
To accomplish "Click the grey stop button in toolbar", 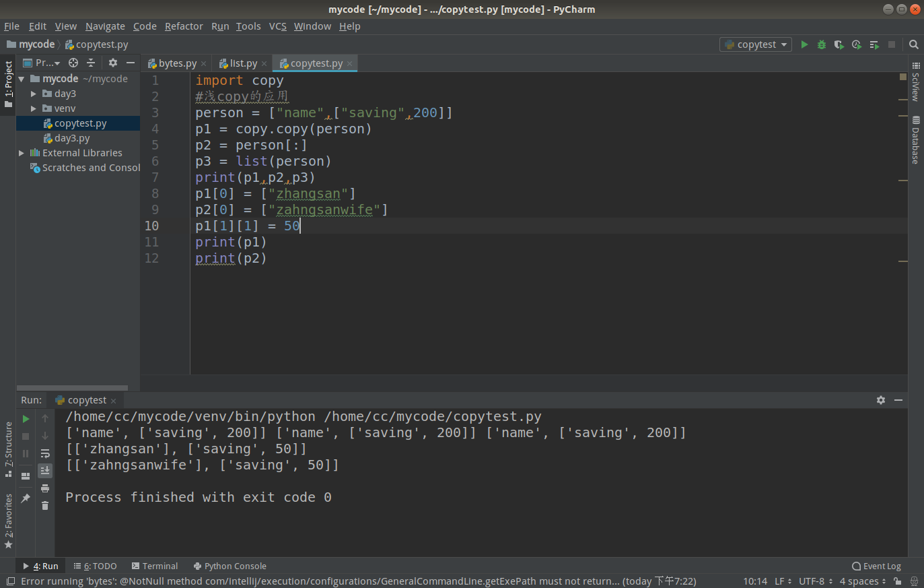I will 892,44.
